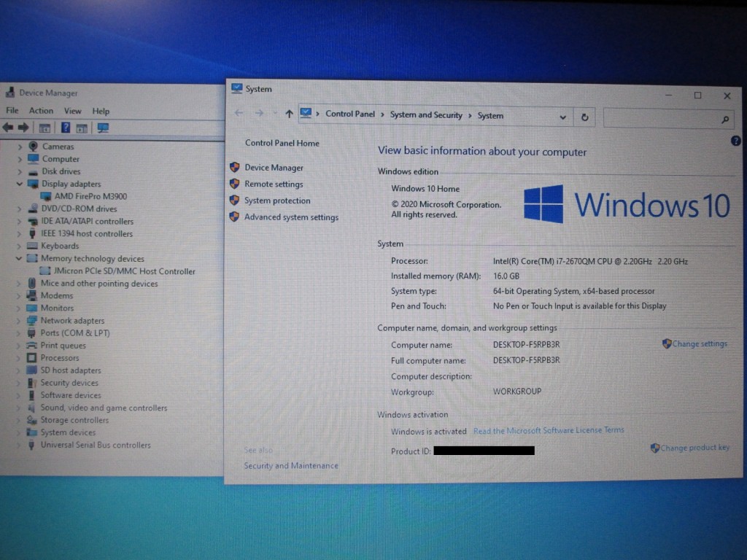Click the shield icon beside System protection

[234, 201]
